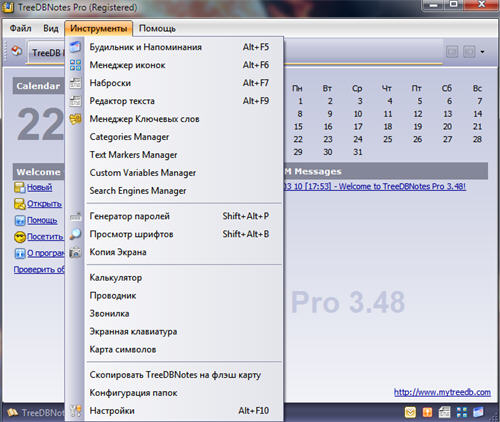The image size is (500, 422).
Task: Open Конфигурация папок
Action: point(183,393)
